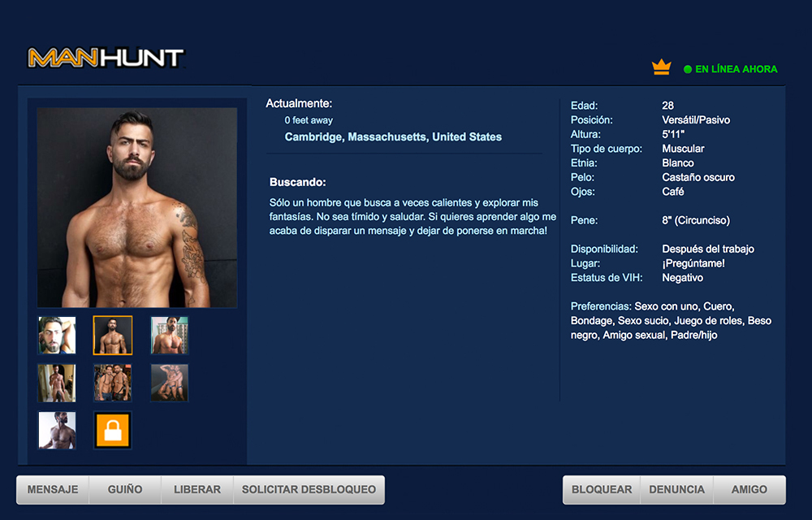
Task: Click SOLICITAR DESBLOQUEO button
Action: click(309, 489)
